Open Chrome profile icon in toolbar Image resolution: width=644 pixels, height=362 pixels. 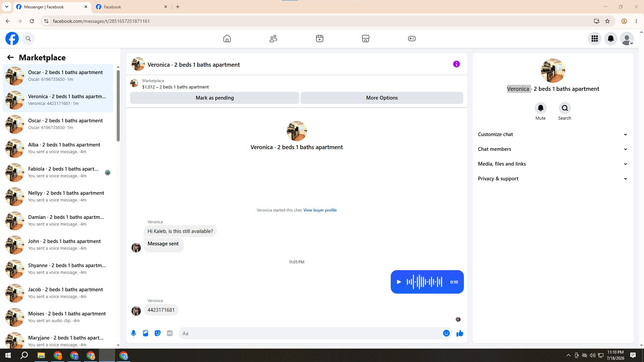[624, 21]
